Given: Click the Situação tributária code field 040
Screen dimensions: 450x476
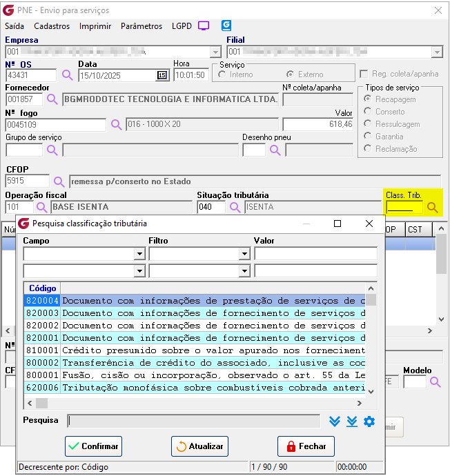Looking at the screenshot, I should pyautogui.click(x=211, y=207).
